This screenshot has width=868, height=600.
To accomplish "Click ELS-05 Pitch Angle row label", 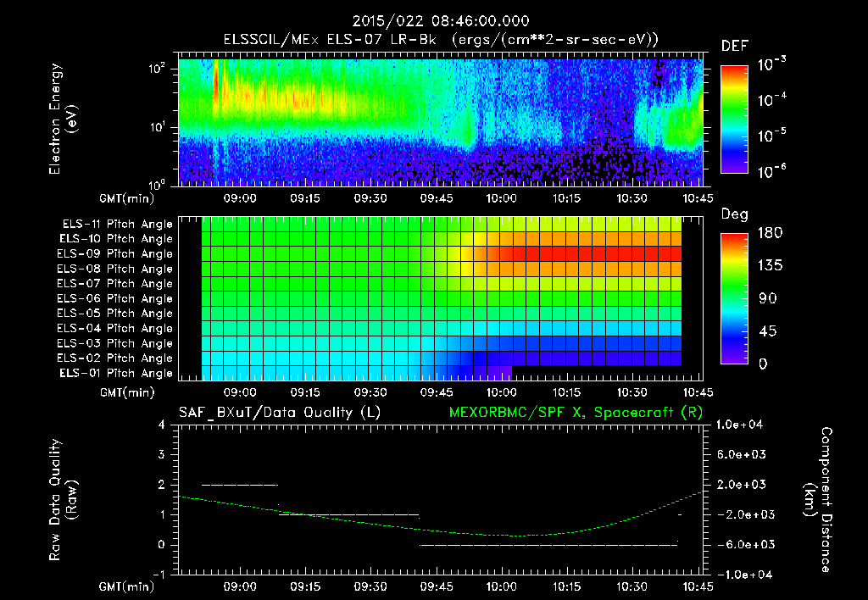I will click(x=115, y=314).
